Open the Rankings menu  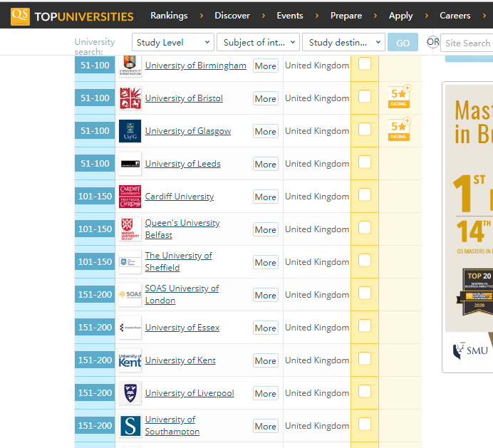point(169,16)
